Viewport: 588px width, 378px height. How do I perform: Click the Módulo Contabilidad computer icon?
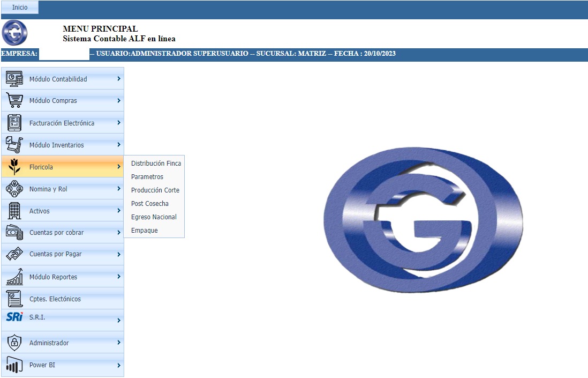(14, 78)
